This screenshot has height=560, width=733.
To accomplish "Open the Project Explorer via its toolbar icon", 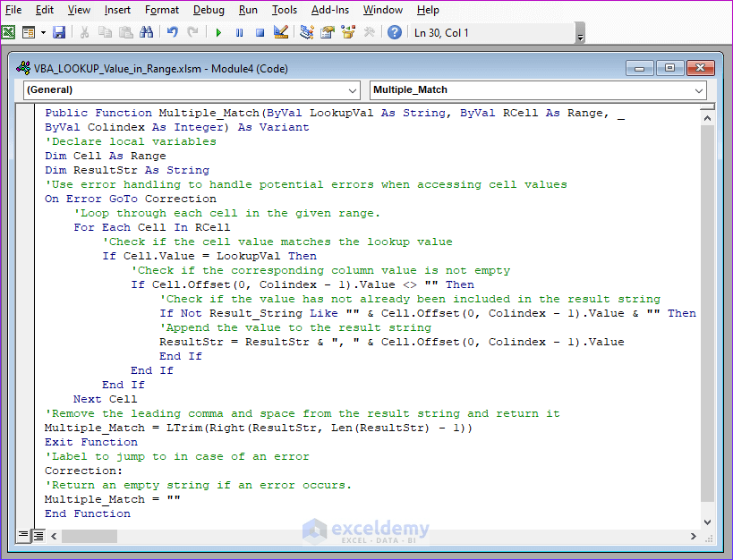I will tap(303, 31).
